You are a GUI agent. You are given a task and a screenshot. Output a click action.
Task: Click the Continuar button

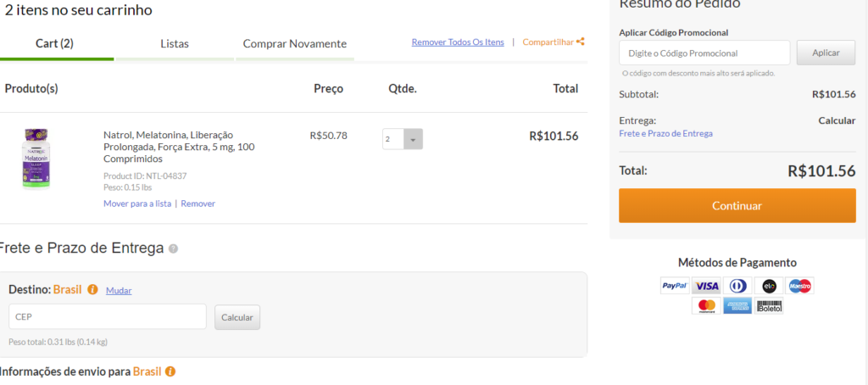pyautogui.click(x=737, y=205)
